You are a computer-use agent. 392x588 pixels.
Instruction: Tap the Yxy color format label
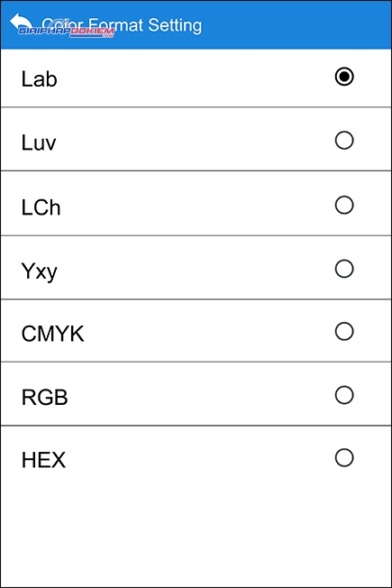tap(39, 271)
